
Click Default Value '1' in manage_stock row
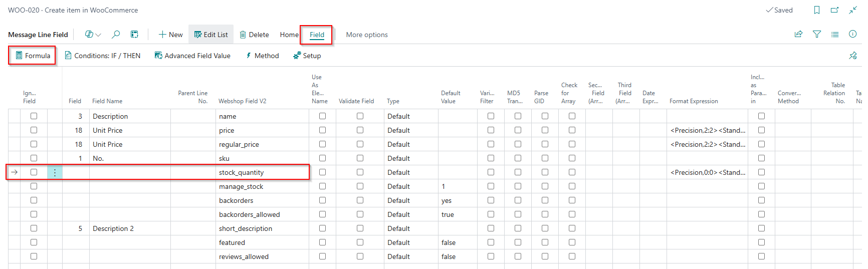coord(458,186)
